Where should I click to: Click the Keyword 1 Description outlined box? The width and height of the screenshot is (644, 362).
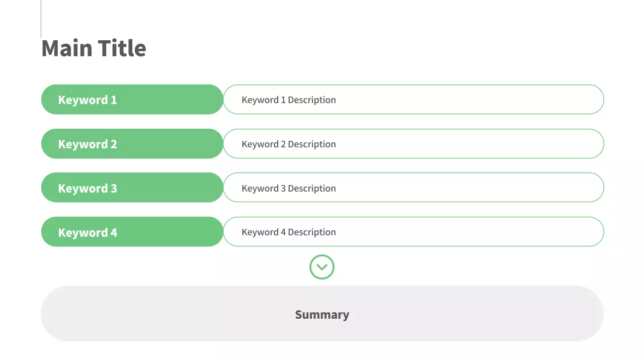point(453,100)
